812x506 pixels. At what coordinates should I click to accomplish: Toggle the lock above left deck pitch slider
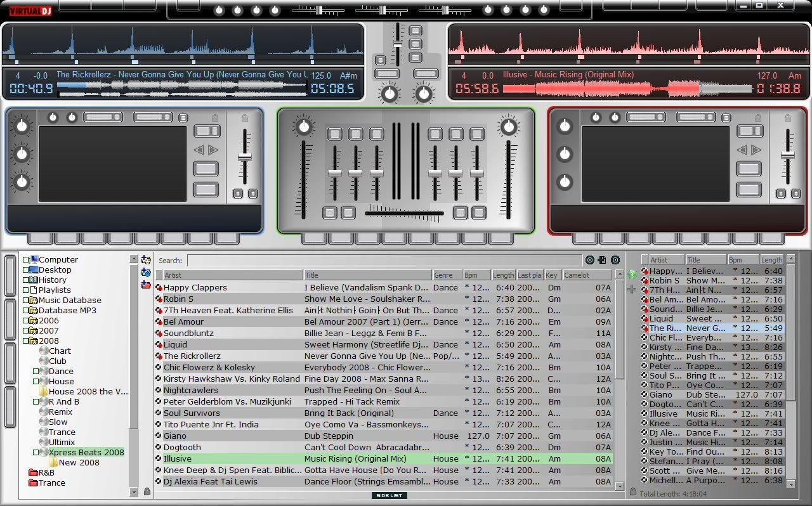pos(245,118)
